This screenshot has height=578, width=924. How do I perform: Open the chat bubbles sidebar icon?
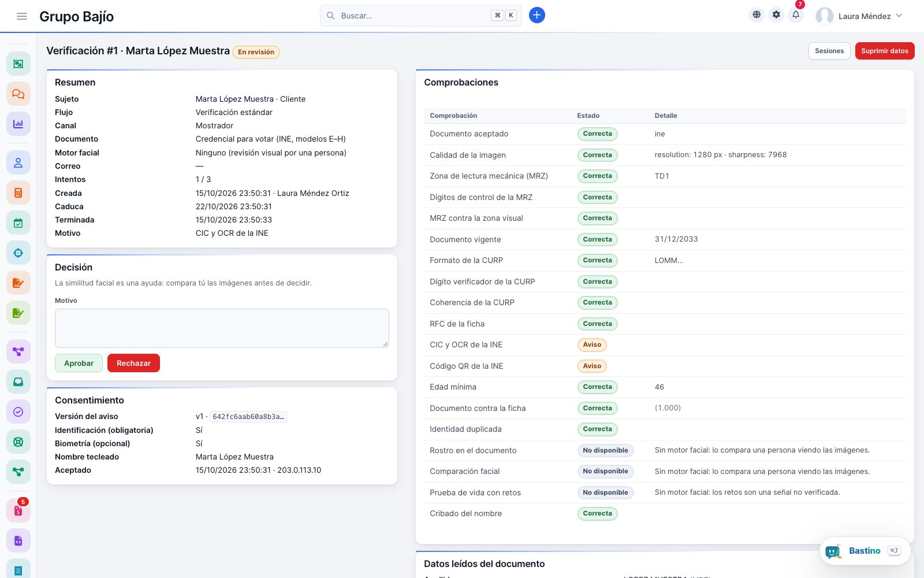point(18,94)
